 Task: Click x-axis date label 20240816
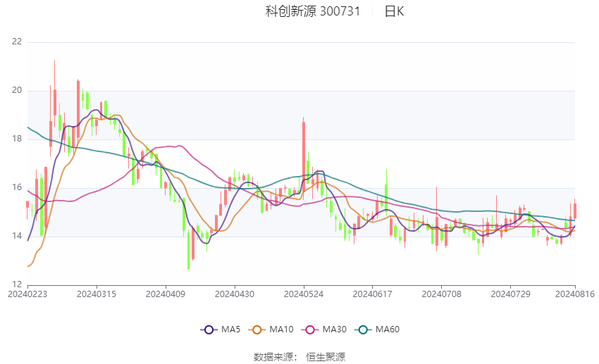[x=575, y=294]
